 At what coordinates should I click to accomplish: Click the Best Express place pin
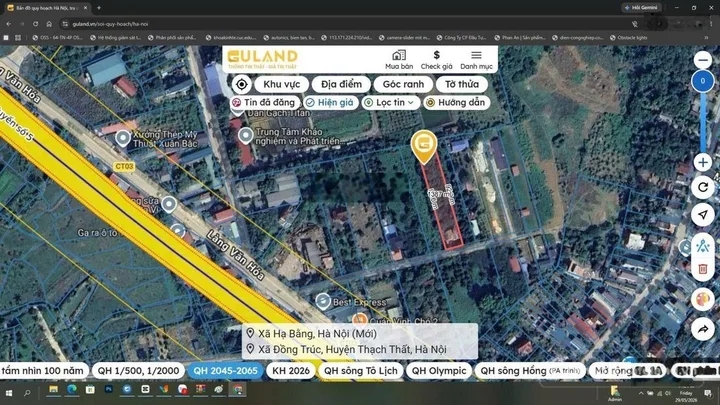pyautogui.click(x=323, y=302)
